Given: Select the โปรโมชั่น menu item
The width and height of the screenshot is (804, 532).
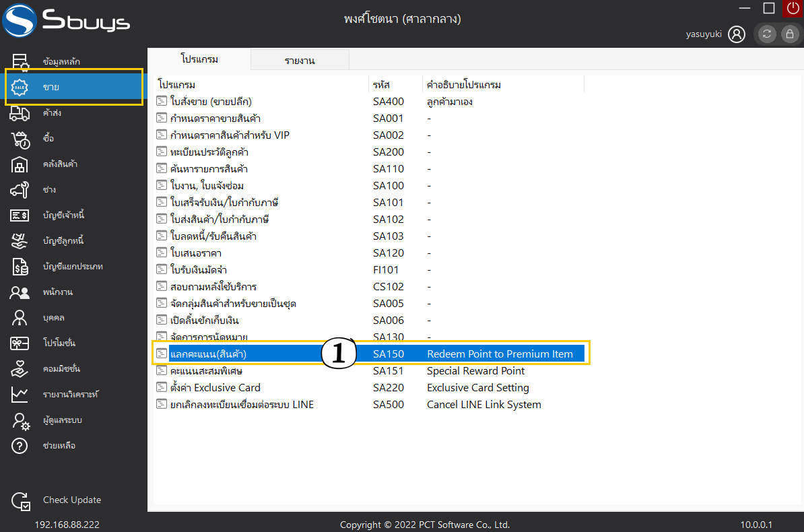Looking at the screenshot, I should tap(59, 343).
